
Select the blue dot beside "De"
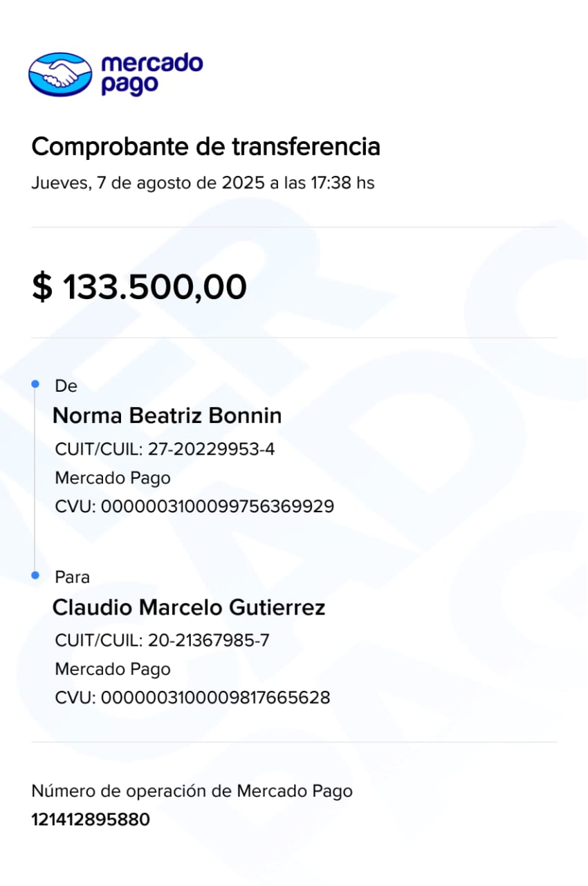[35, 382]
